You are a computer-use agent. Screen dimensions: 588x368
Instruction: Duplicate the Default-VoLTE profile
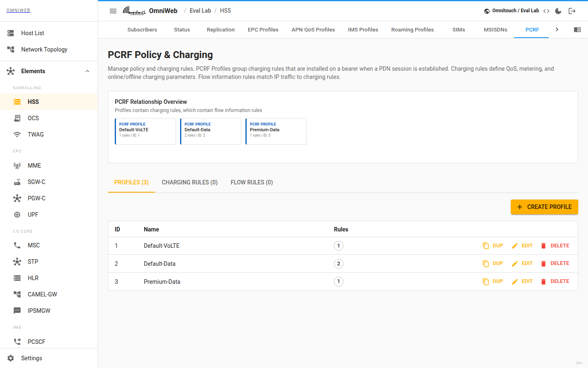[x=493, y=246]
